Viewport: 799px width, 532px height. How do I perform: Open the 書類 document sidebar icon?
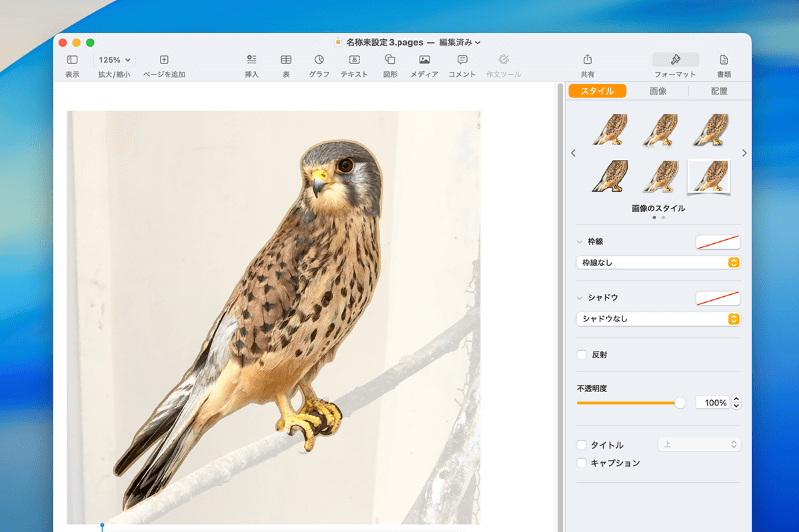pyautogui.click(x=723, y=60)
